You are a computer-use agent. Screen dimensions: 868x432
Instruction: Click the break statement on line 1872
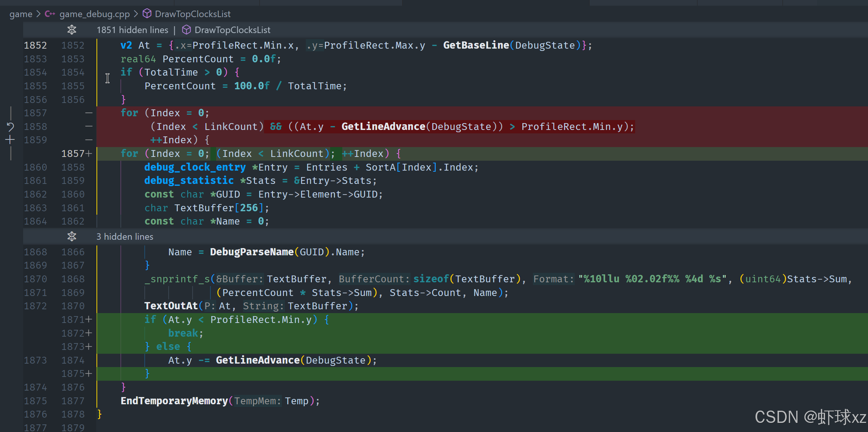pyautogui.click(x=183, y=333)
